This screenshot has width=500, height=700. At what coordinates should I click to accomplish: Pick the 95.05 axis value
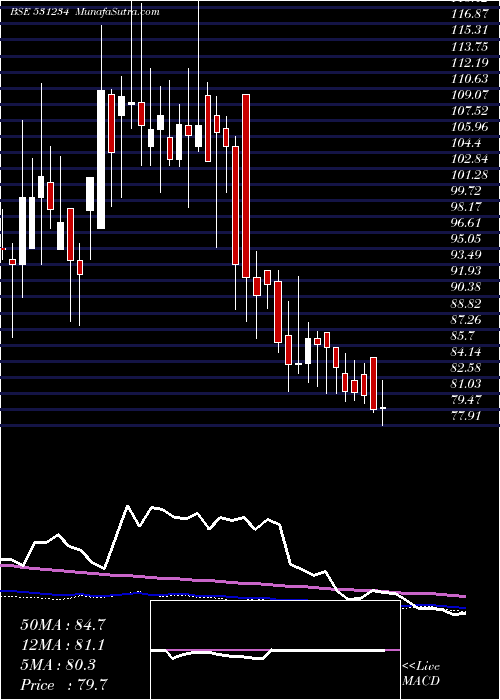click(467, 240)
